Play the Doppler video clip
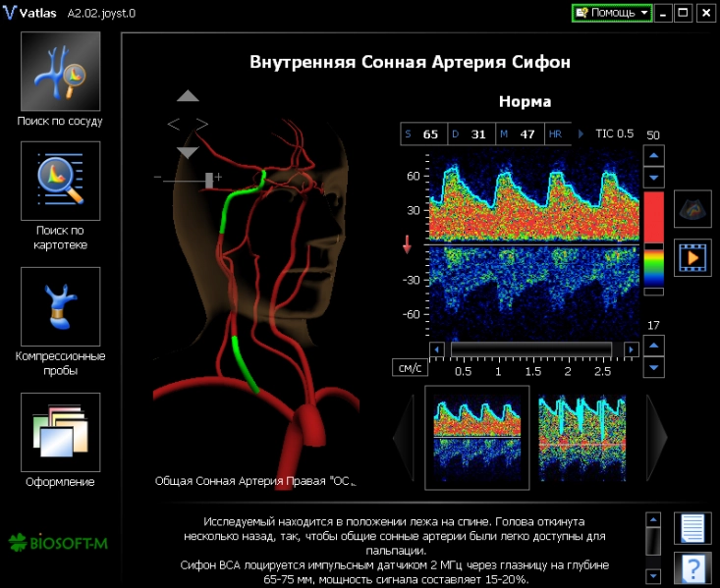This screenshot has width=720, height=588. coord(692,257)
